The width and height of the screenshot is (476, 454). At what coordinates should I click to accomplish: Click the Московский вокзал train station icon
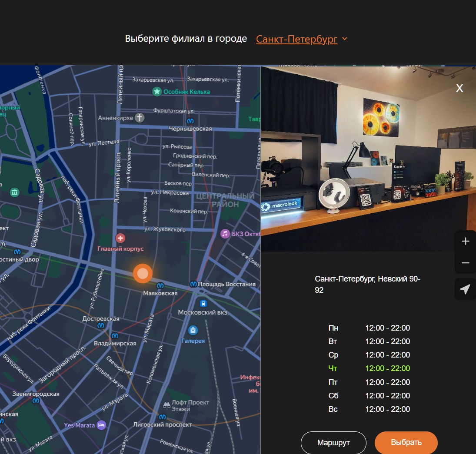[203, 303]
